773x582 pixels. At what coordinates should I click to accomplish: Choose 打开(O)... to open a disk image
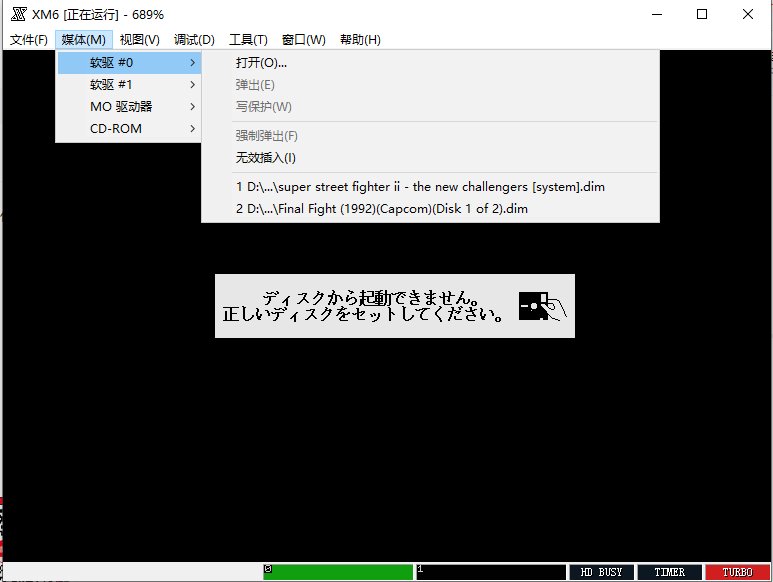261,63
